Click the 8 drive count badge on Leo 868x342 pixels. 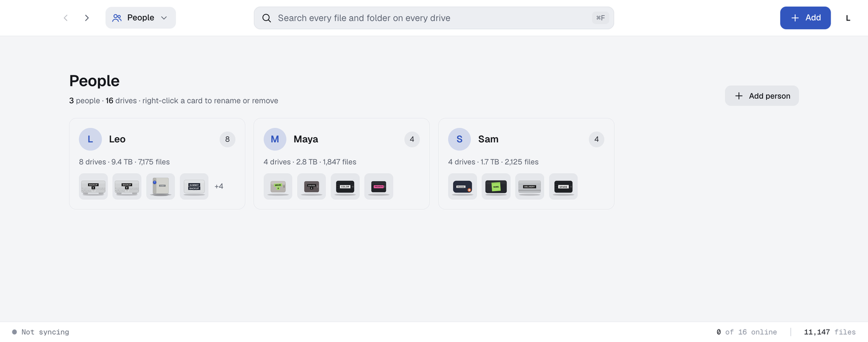tap(227, 139)
